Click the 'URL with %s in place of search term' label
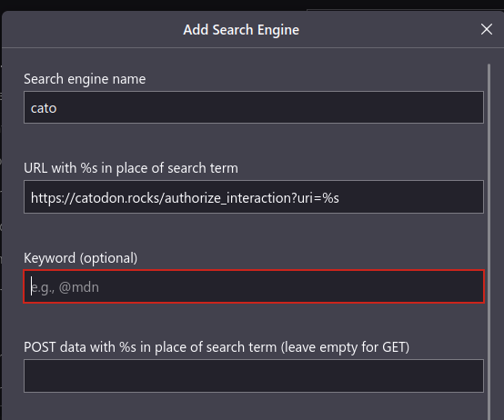Image resolution: width=504 pixels, height=420 pixels. pyautogui.click(x=131, y=168)
